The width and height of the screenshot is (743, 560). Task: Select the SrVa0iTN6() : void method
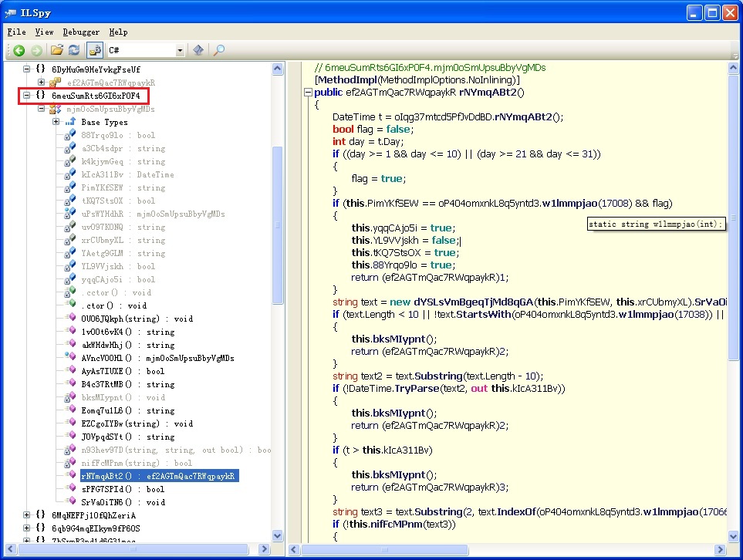(x=123, y=503)
